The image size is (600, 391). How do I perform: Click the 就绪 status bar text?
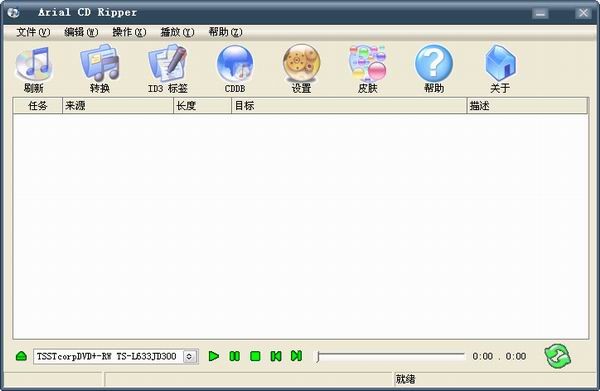pyautogui.click(x=405, y=379)
